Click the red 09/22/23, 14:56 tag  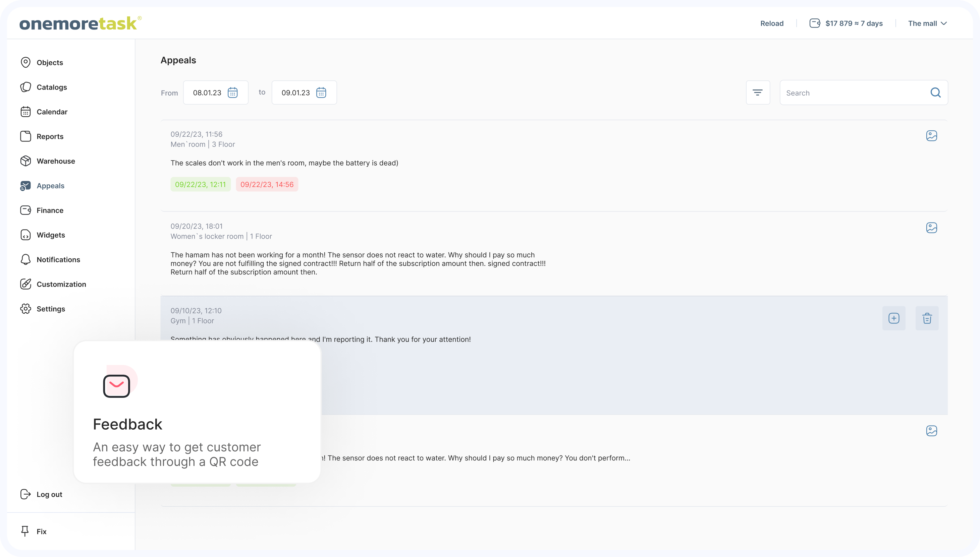[x=267, y=184]
